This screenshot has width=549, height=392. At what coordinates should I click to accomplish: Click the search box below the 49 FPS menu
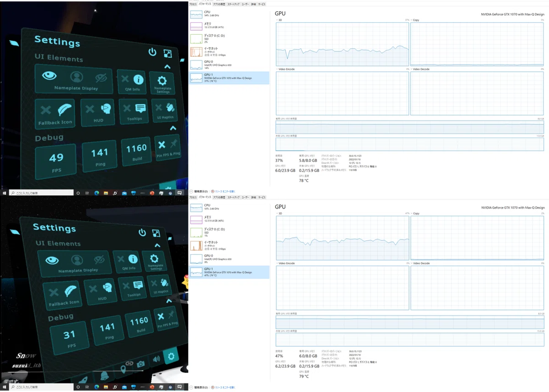[x=42, y=193]
